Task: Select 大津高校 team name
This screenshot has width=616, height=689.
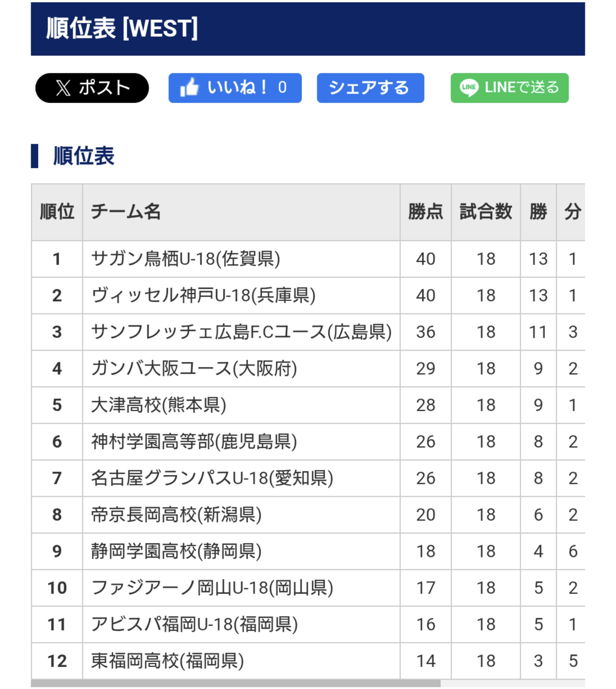Action: (x=158, y=405)
